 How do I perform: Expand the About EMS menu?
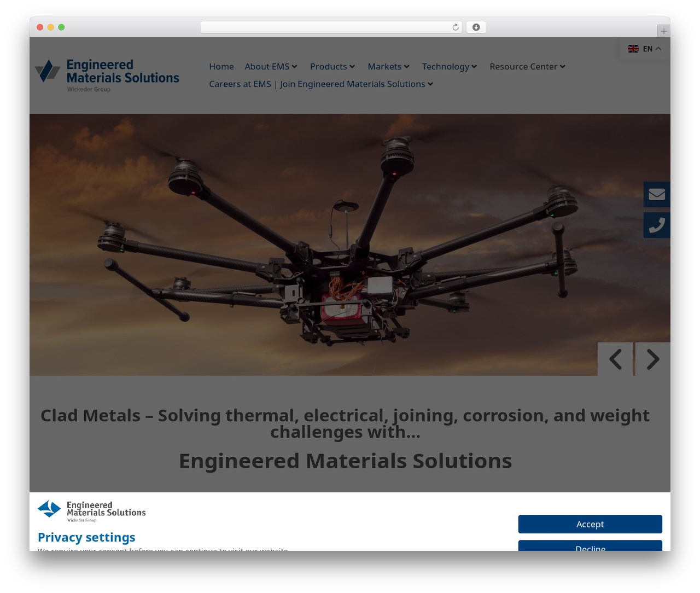(x=271, y=67)
